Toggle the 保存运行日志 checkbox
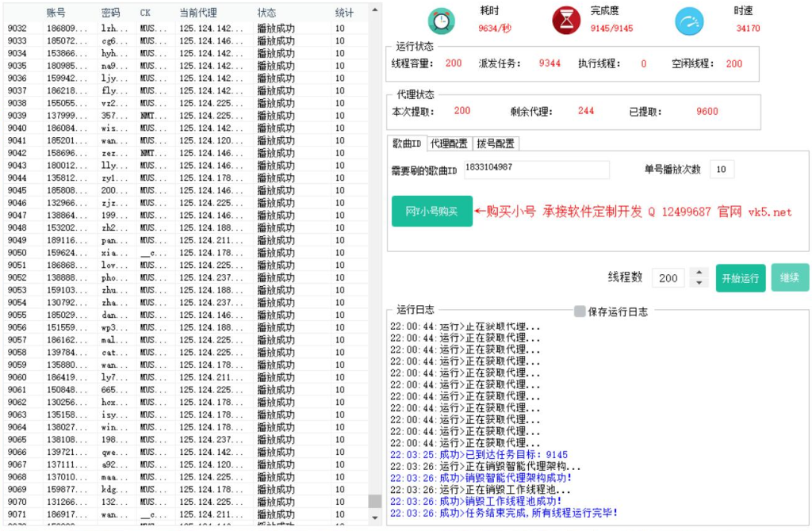812x531 pixels. [580, 311]
